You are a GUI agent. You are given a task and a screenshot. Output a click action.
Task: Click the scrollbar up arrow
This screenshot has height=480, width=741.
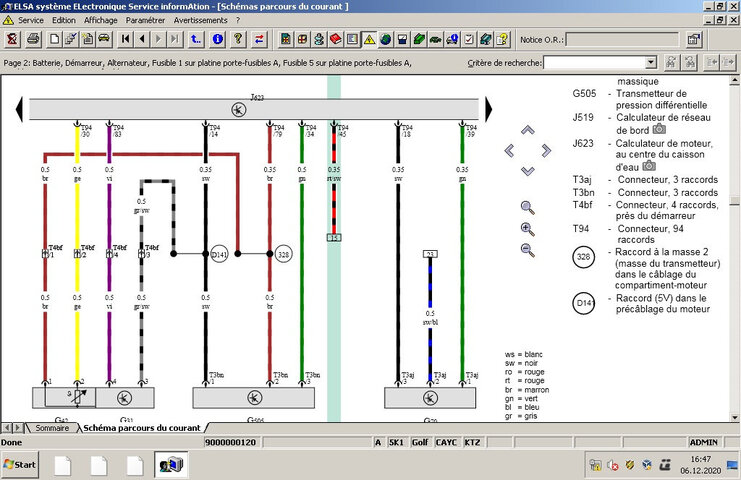734,80
